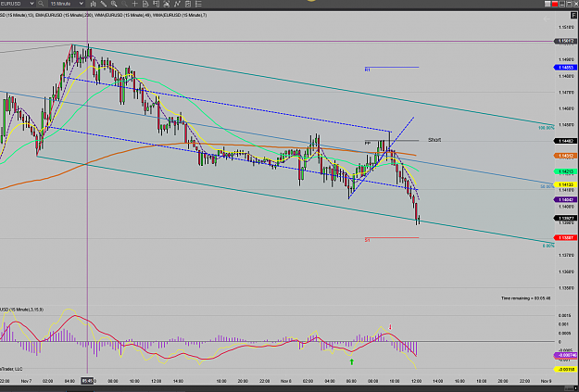Open the bar chart style icon
Image resolution: width=579 pixels, height=392 pixels.
pos(93,4)
